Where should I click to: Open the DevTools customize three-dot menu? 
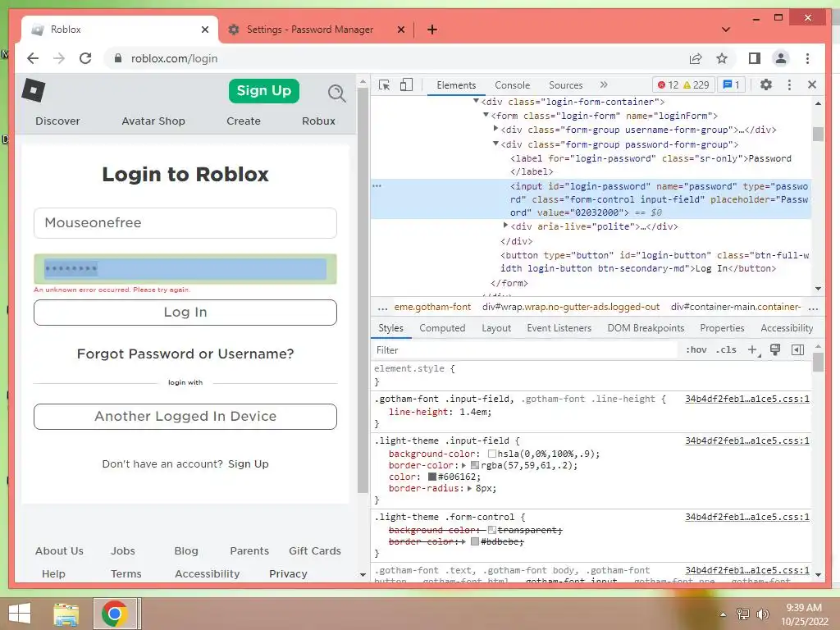click(x=789, y=84)
